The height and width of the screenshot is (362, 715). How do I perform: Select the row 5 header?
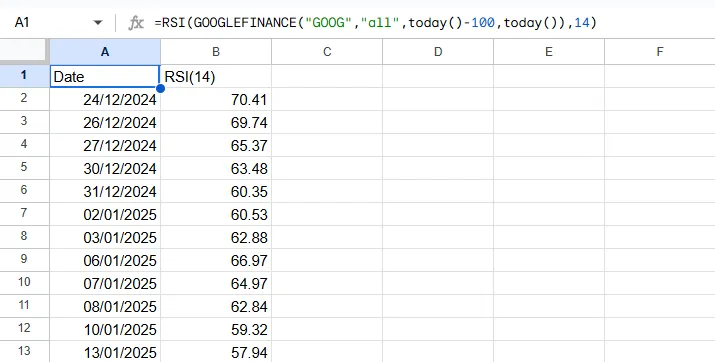[24, 168]
